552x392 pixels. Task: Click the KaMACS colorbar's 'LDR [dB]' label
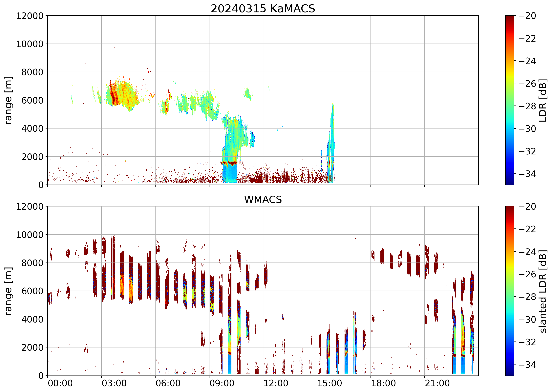click(x=543, y=100)
